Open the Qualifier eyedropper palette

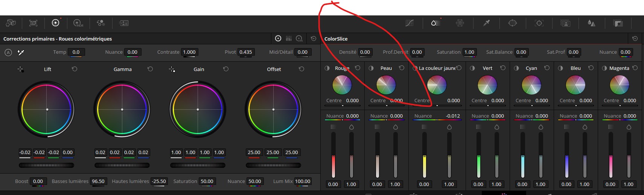[486, 23]
